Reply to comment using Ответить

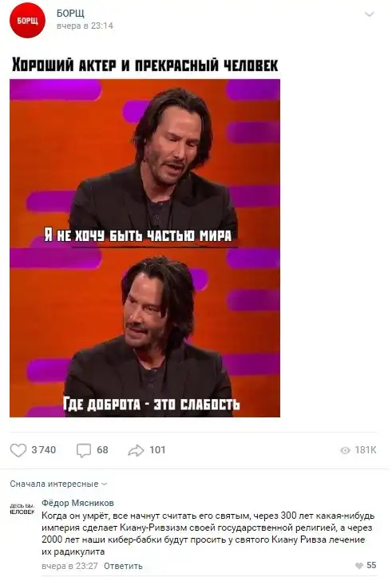pyautogui.click(x=123, y=566)
